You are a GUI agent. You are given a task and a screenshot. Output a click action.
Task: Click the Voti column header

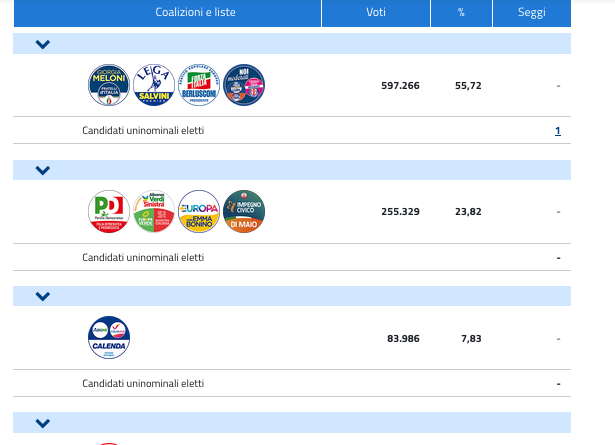tap(376, 12)
